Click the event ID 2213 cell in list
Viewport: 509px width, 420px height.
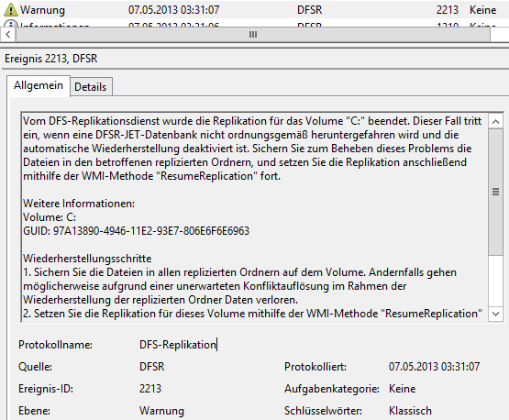[447, 10]
